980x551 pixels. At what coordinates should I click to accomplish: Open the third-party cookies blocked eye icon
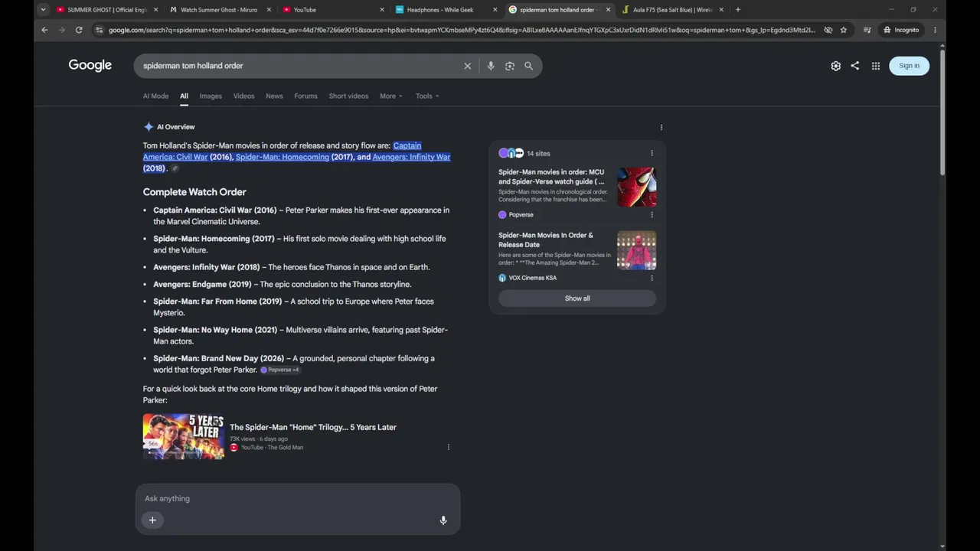[x=828, y=30]
